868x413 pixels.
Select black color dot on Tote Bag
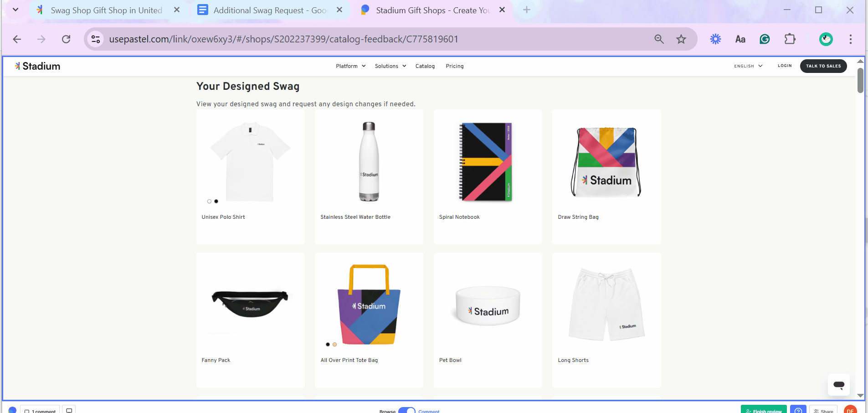point(328,345)
